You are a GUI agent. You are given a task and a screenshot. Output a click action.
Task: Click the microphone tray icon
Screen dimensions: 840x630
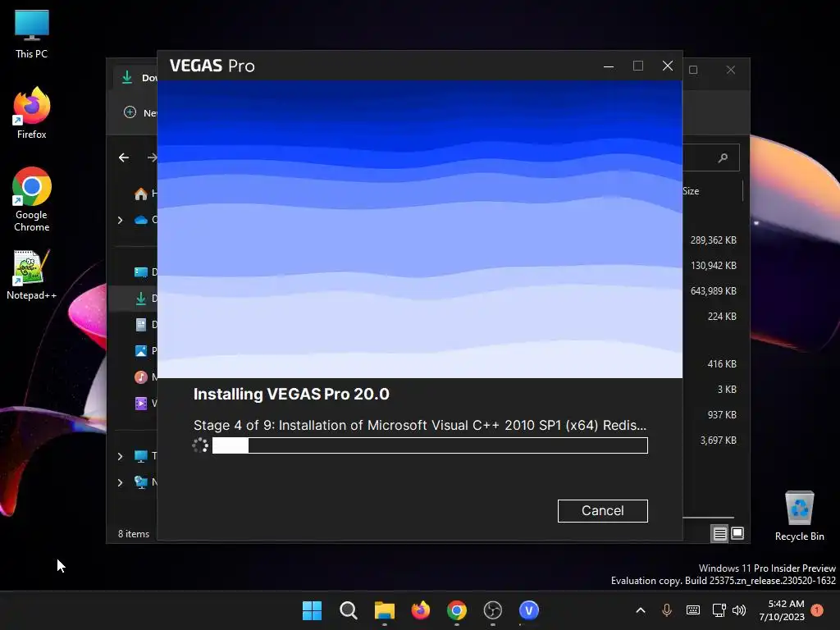(x=666, y=610)
